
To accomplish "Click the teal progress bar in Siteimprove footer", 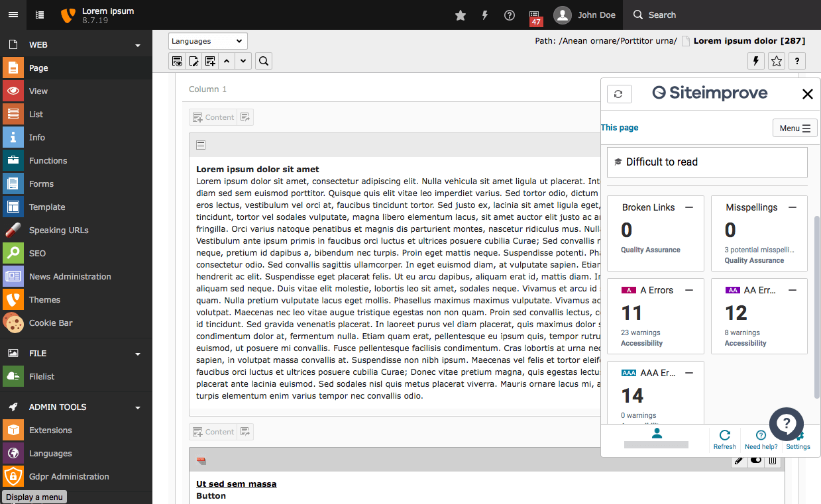I will pyautogui.click(x=656, y=444).
